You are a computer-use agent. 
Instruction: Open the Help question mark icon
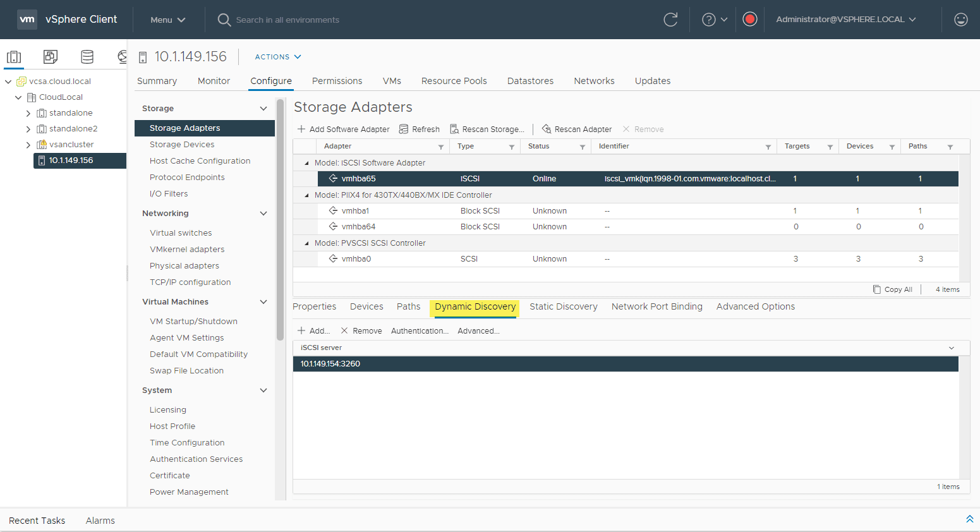tap(709, 19)
